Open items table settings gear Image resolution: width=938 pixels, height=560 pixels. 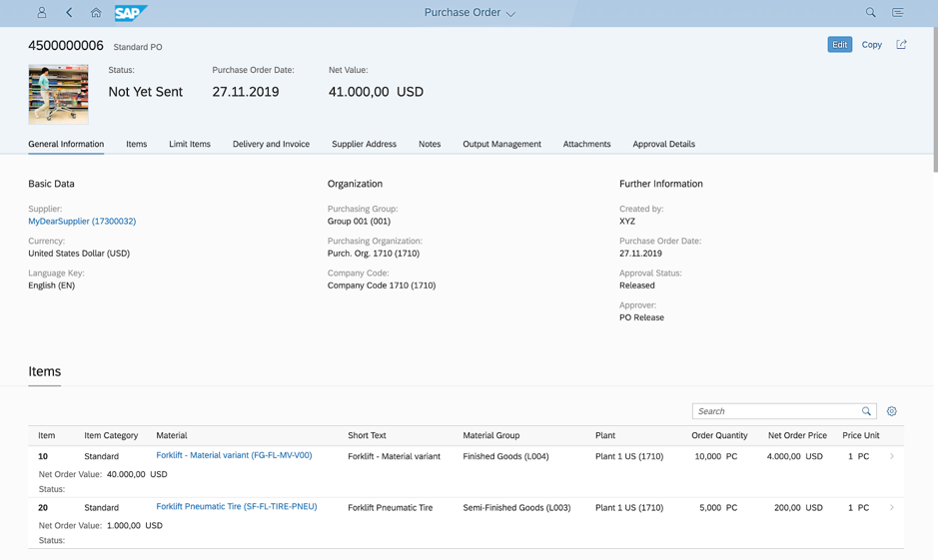click(891, 411)
